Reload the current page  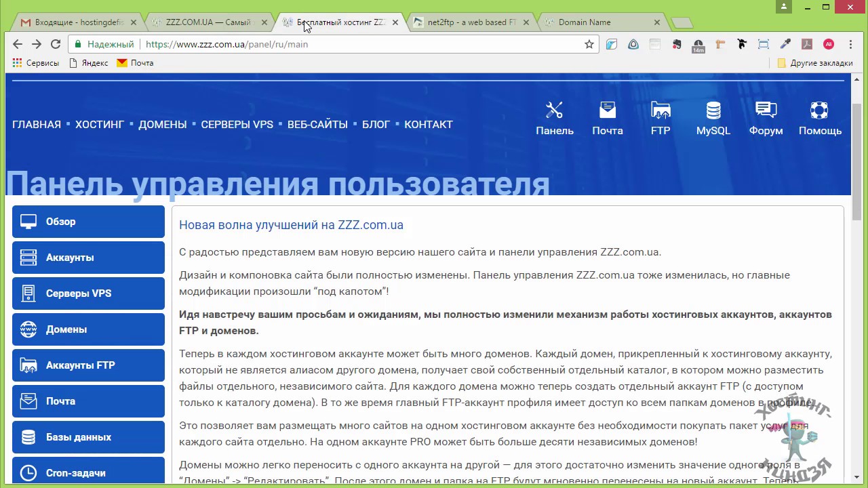click(x=56, y=44)
